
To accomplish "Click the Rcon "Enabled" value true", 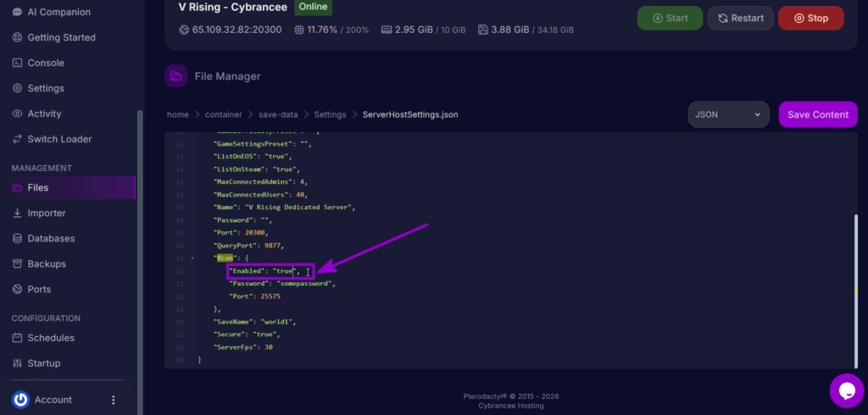I will click(x=283, y=271).
